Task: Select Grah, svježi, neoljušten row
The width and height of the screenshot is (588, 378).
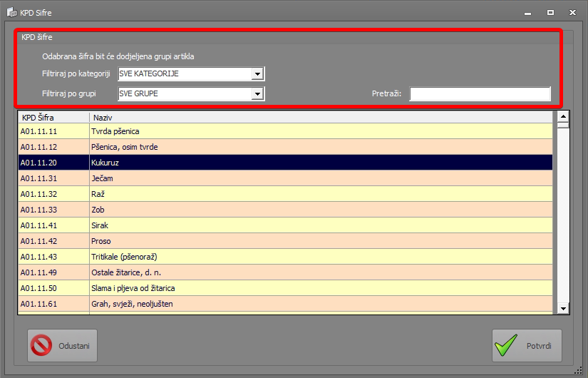Action: 285,304
